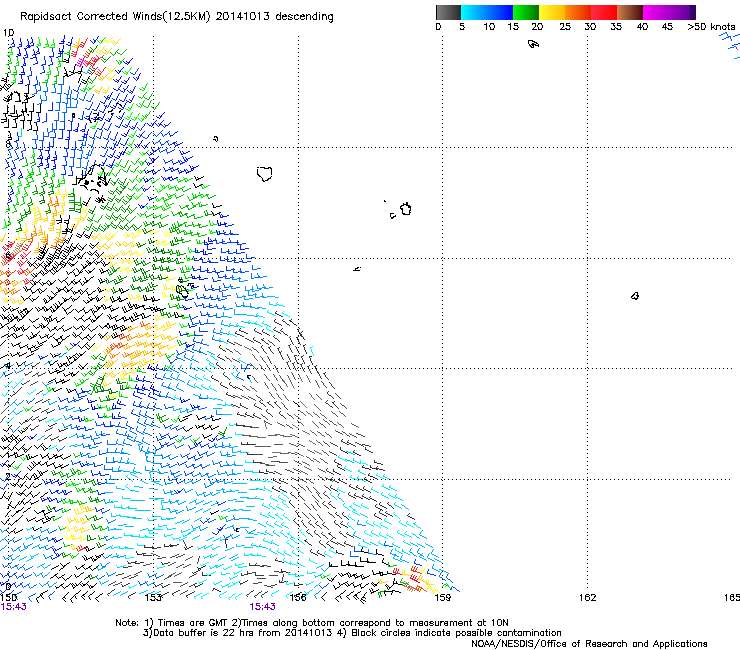Click the note "Data buffer is 22 hrs"
This screenshot has height=650, width=740.
click(202, 633)
